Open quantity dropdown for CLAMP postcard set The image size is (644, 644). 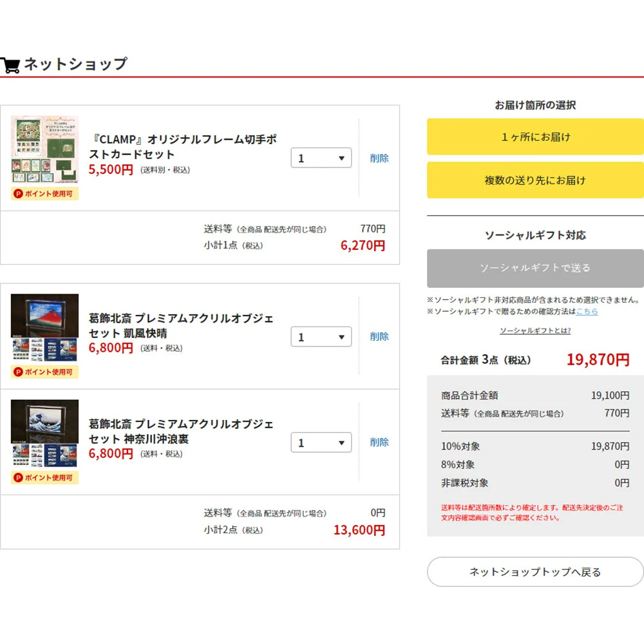click(x=321, y=158)
